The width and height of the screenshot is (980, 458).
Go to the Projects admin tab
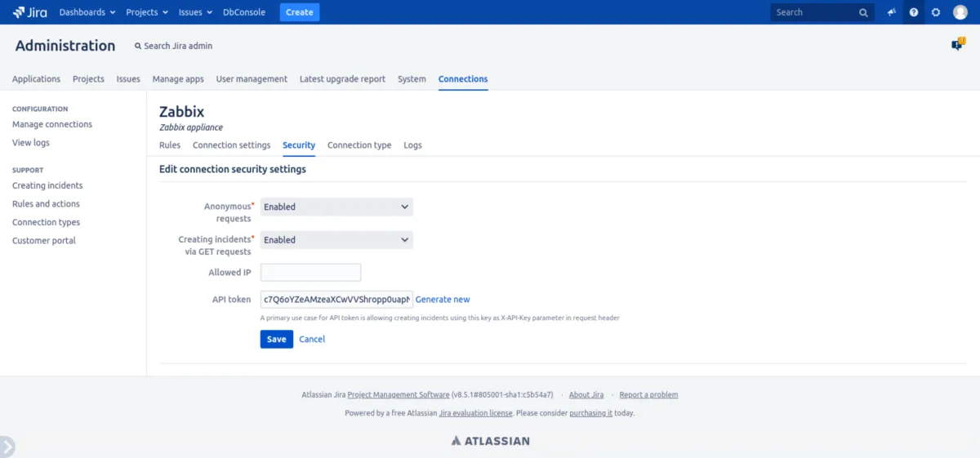(x=88, y=79)
